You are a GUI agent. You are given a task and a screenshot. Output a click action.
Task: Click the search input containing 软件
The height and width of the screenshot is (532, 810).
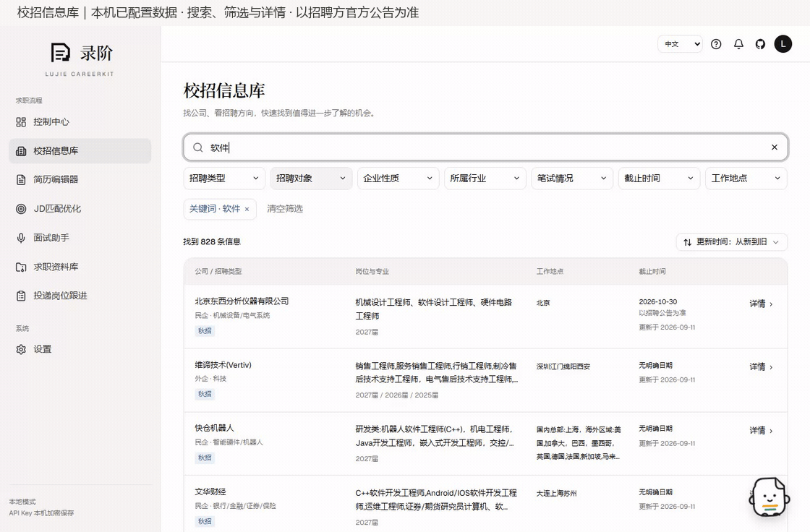point(485,147)
